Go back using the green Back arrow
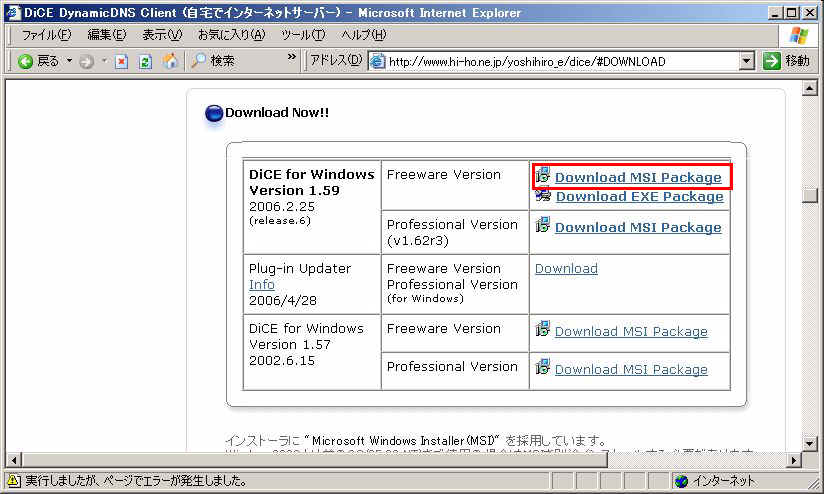The height and width of the screenshot is (494, 824). [x=25, y=61]
